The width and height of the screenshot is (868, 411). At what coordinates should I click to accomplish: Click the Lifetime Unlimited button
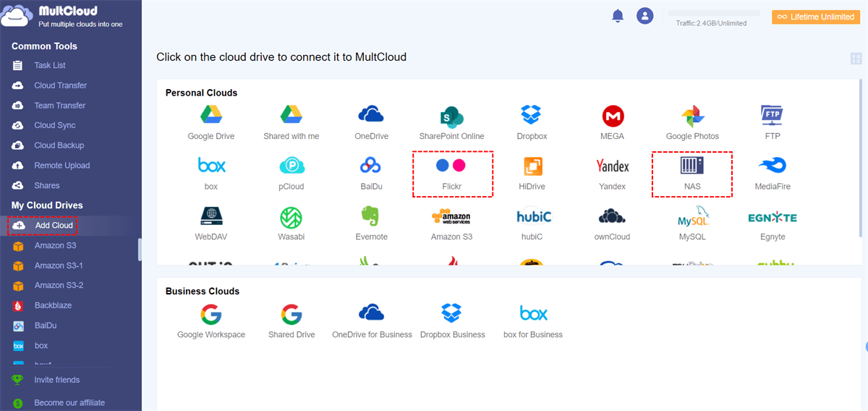tap(815, 17)
